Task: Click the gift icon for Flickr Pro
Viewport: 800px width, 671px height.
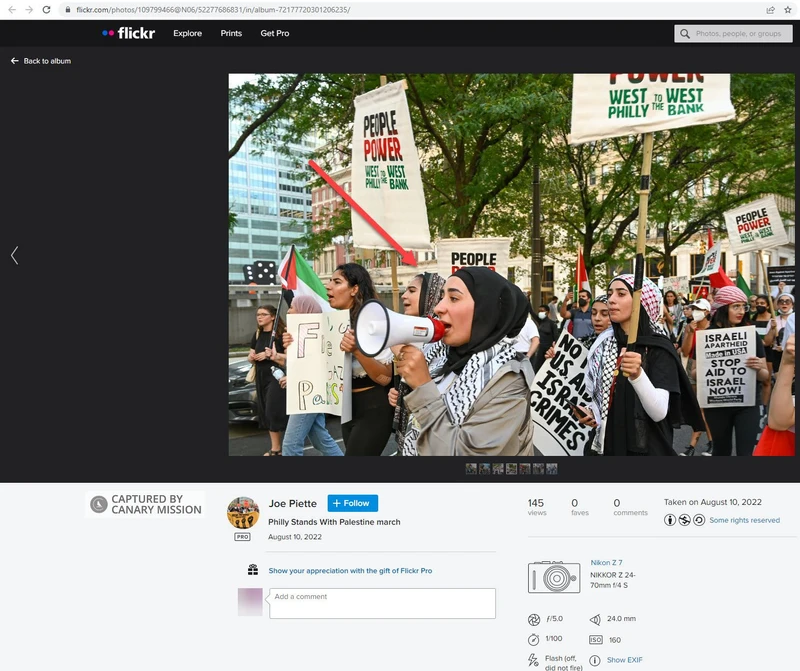Action: 253,570
